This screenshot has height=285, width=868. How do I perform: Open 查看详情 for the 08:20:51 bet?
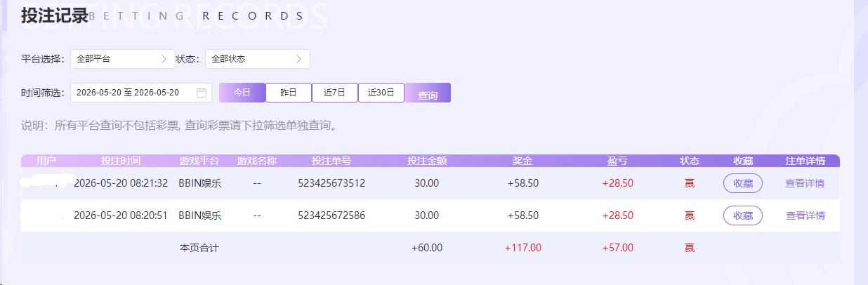coord(805,216)
